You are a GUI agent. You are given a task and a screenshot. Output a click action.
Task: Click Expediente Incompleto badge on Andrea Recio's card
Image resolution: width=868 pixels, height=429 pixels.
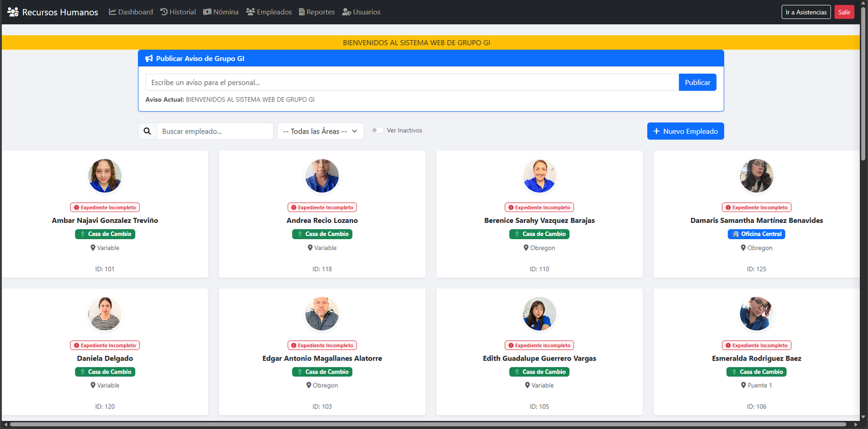(x=322, y=207)
